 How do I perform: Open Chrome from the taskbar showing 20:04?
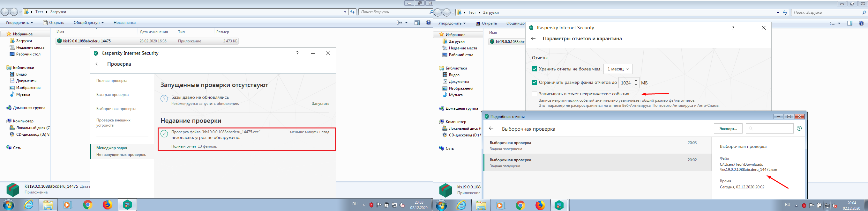(520, 205)
